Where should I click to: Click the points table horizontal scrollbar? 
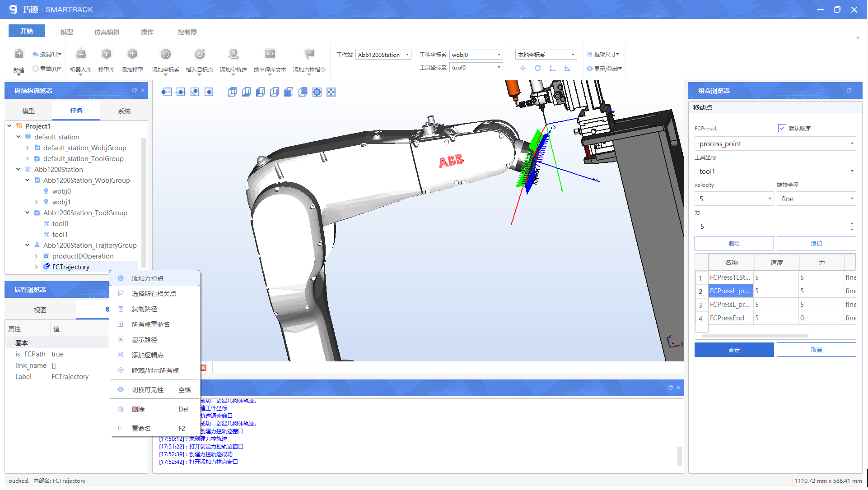coord(755,336)
